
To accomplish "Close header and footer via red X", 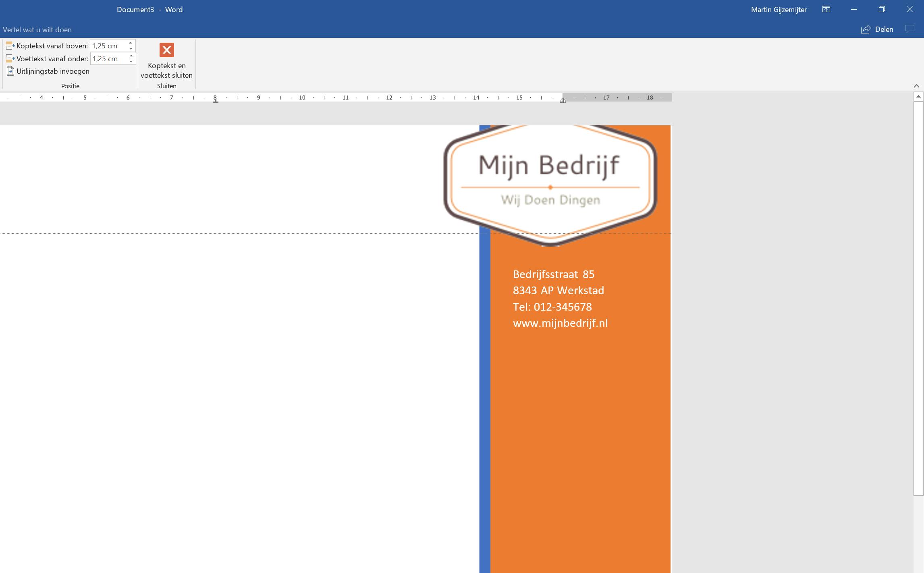I will (x=166, y=50).
